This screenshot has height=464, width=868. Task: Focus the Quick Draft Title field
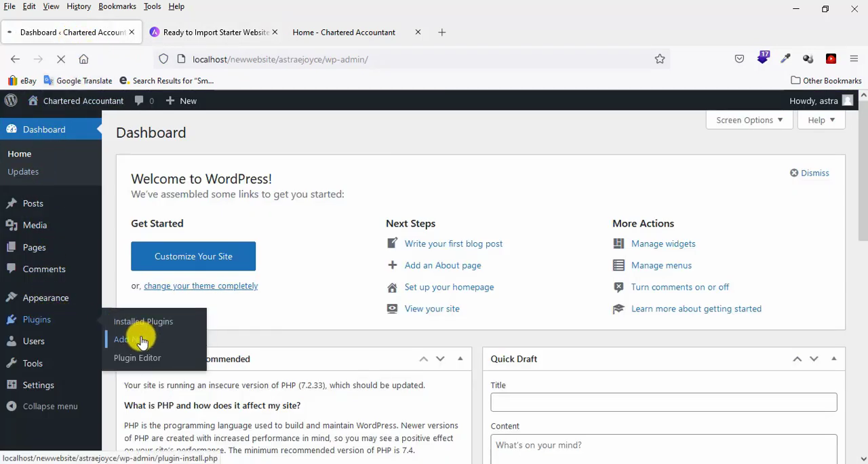coord(664,402)
